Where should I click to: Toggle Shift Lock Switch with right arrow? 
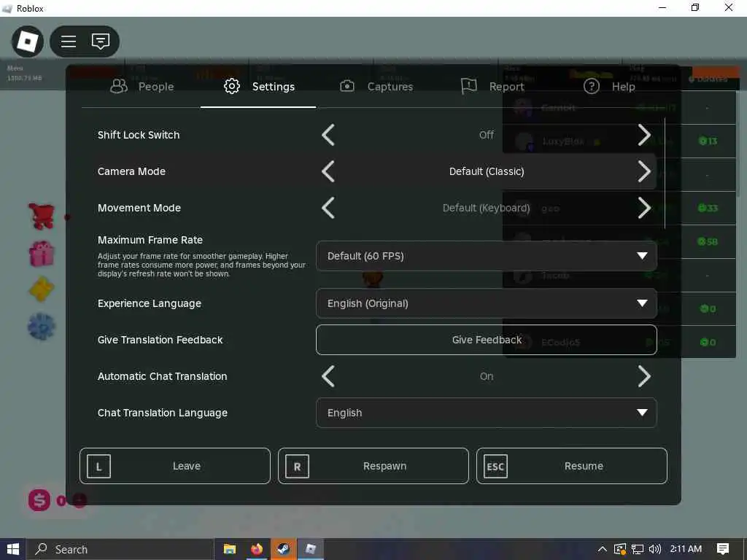click(x=644, y=135)
